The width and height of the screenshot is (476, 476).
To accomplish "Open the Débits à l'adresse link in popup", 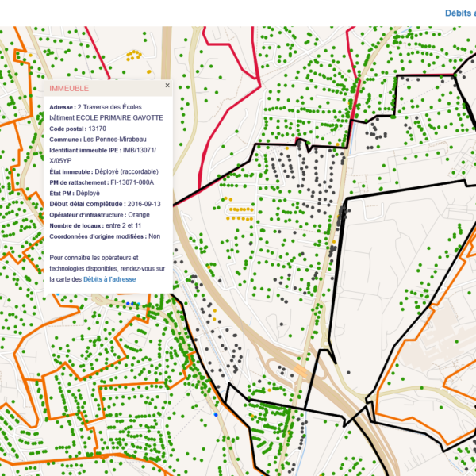I will [109, 280].
